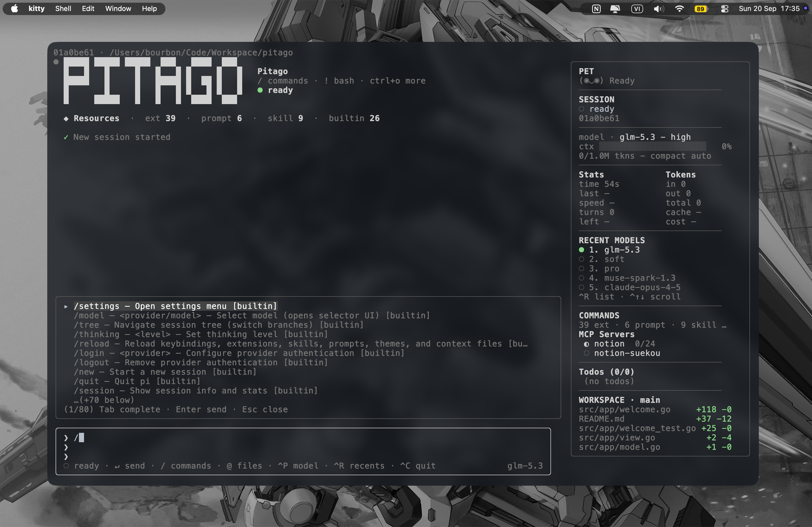Image resolution: width=812 pixels, height=527 pixels.
Task: Click the 'model · glm-5.3 – high' line
Action: [635, 137]
